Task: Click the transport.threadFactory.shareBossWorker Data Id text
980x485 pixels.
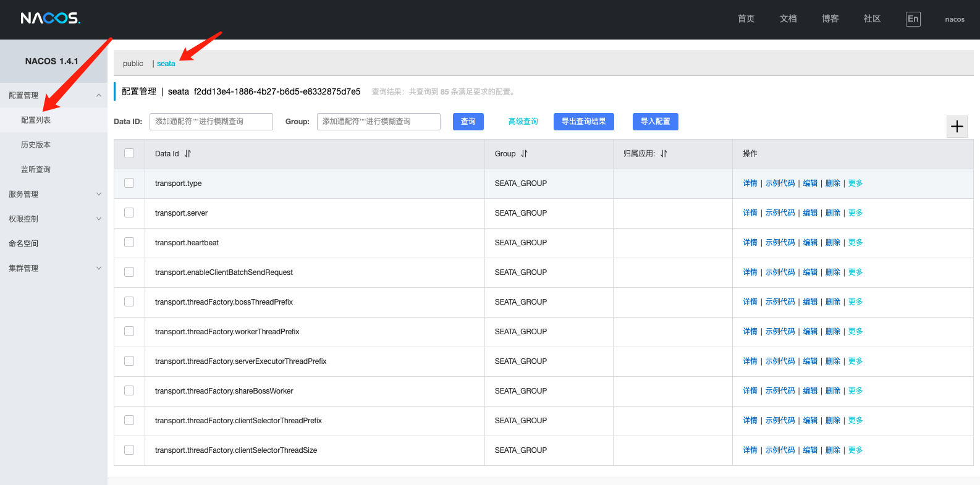Action: tap(224, 391)
